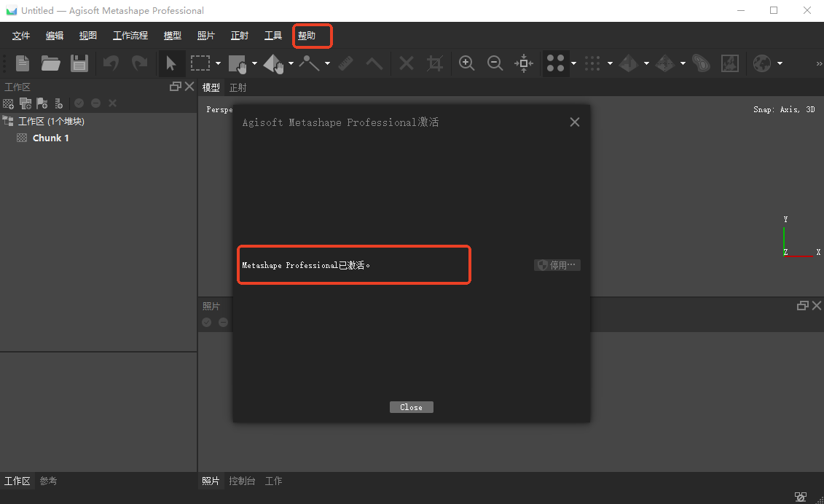Select the ruler measurement tool
824x504 pixels.
tap(345, 63)
